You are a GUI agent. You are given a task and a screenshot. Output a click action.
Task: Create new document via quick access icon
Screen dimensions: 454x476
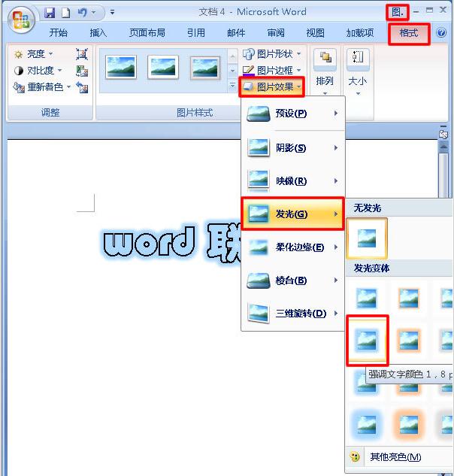[x=65, y=13]
